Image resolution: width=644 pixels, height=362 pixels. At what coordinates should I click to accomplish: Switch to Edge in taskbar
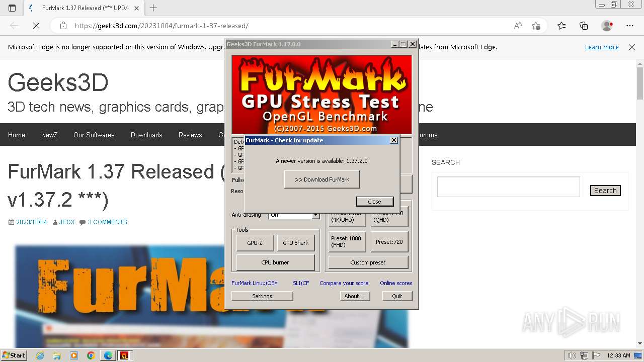point(108,355)
